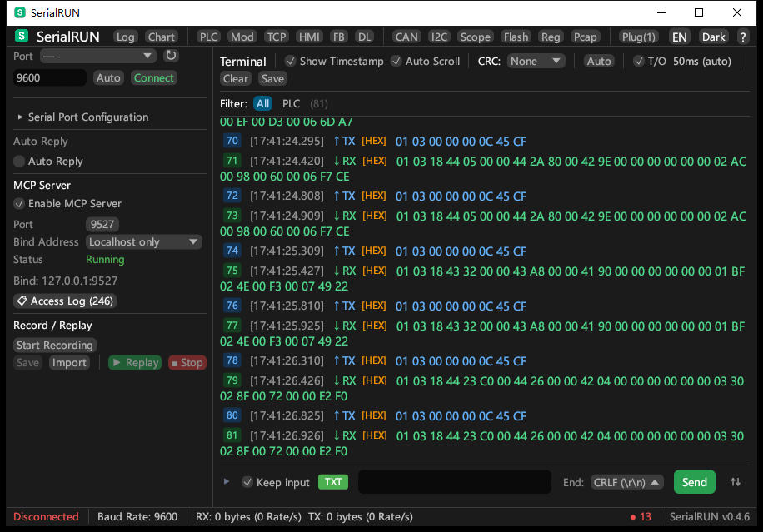Open the Chart tab
This screenshot has width=763, height=532.
pos(161,37)
